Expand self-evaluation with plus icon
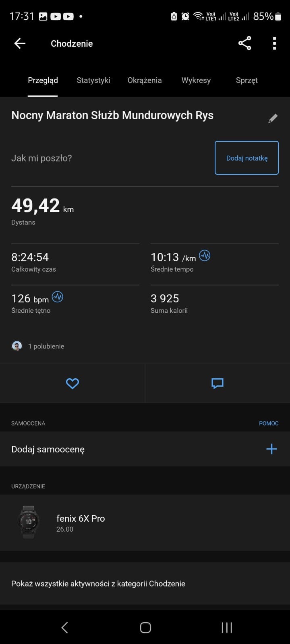 pos(271,449)
